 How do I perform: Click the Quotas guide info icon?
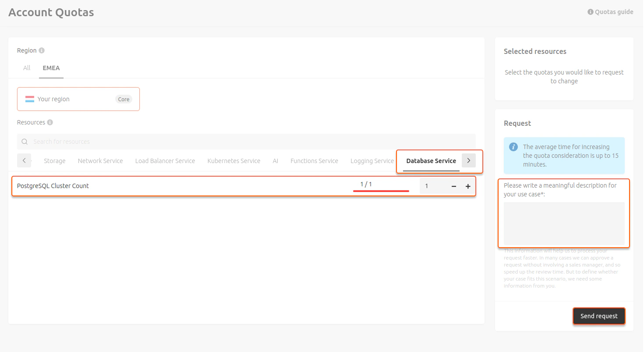click(590, 12)
